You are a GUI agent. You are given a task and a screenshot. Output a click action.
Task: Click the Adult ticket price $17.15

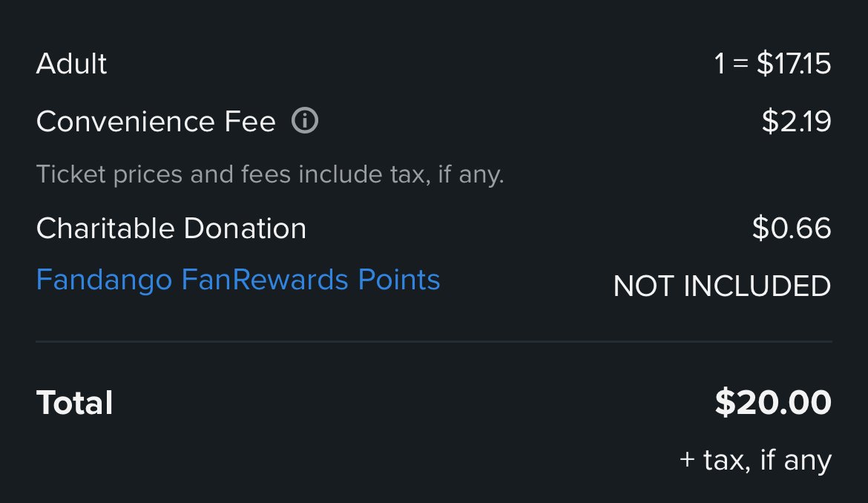(x=794, y=64)
